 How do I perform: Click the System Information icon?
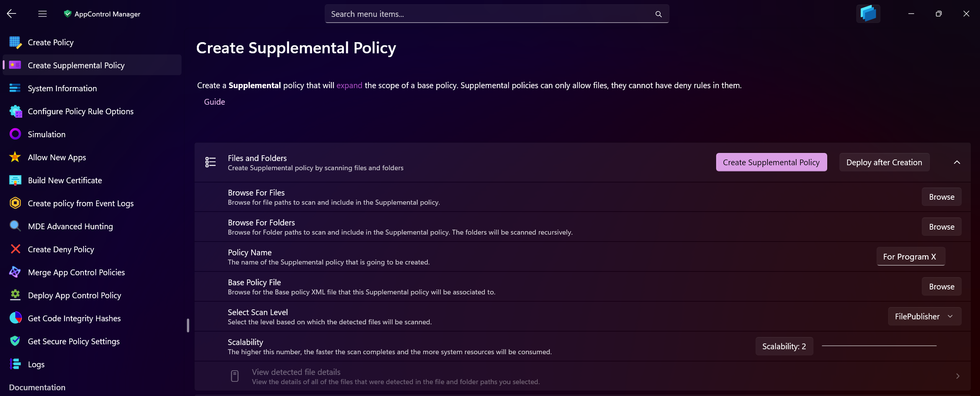[15, 88]
